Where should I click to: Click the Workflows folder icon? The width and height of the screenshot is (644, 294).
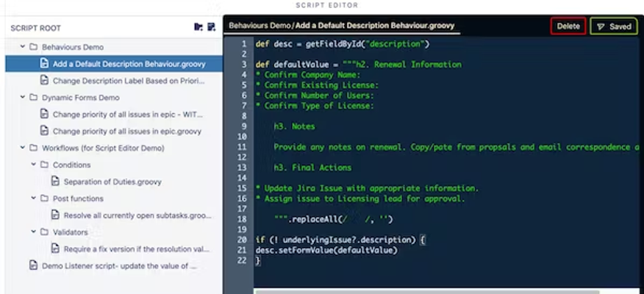pyautogui.click(x=33, y=148)
